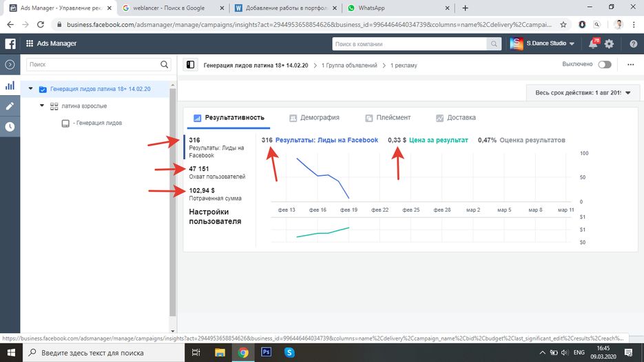
Task: Expand the left sidebar arrow icon
Action: tap(10, 65)
